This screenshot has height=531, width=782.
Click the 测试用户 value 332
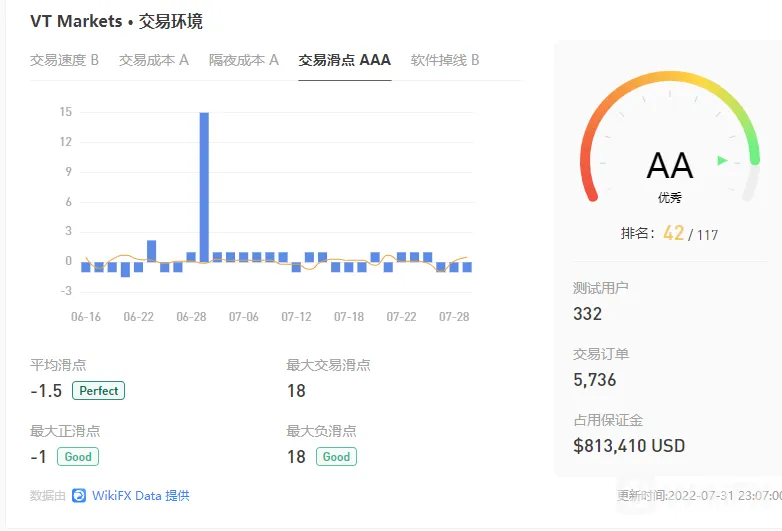587,314
